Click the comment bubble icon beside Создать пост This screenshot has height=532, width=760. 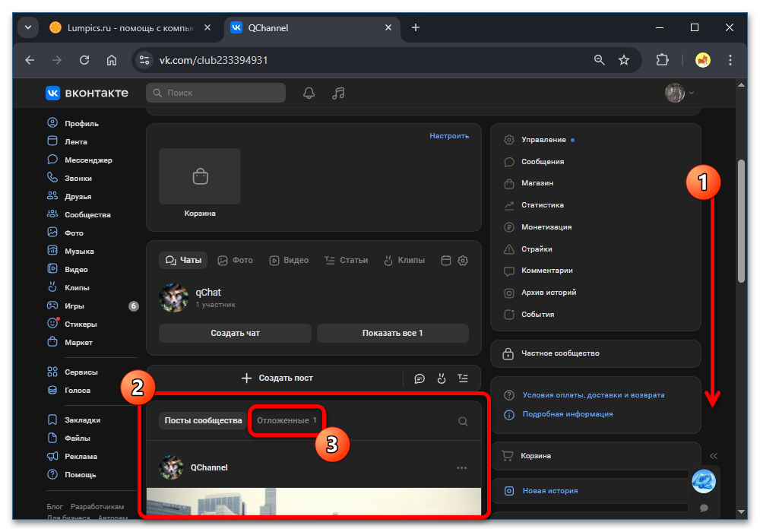[x=420, y=378]
